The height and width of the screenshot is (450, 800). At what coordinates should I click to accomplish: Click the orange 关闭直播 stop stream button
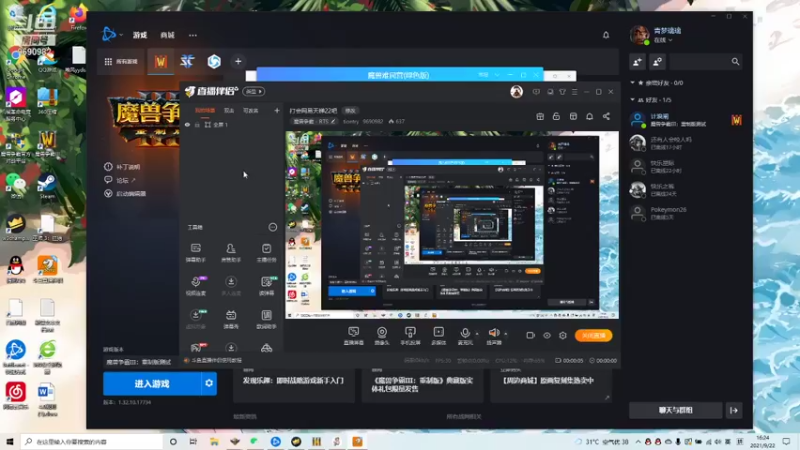(x=593, y=335)
